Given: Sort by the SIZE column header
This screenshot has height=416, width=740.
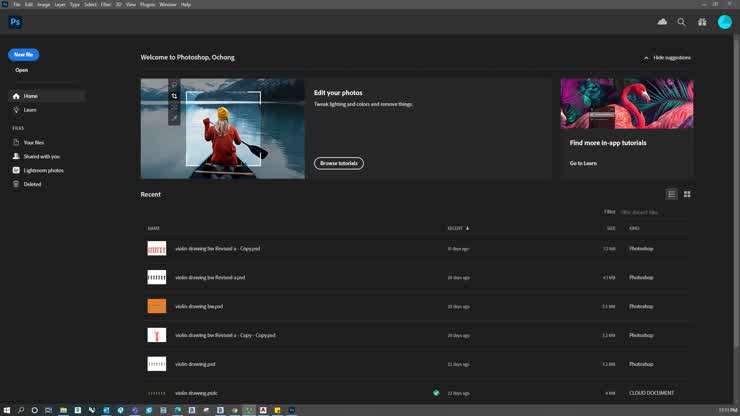Looking at the screenshot, I should [x=611, y=228].
